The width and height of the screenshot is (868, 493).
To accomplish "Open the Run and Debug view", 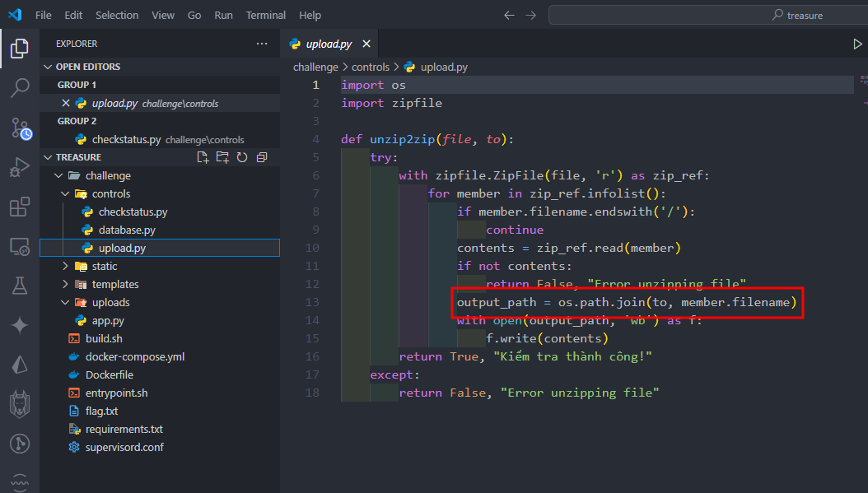I will tap(20, 167).
